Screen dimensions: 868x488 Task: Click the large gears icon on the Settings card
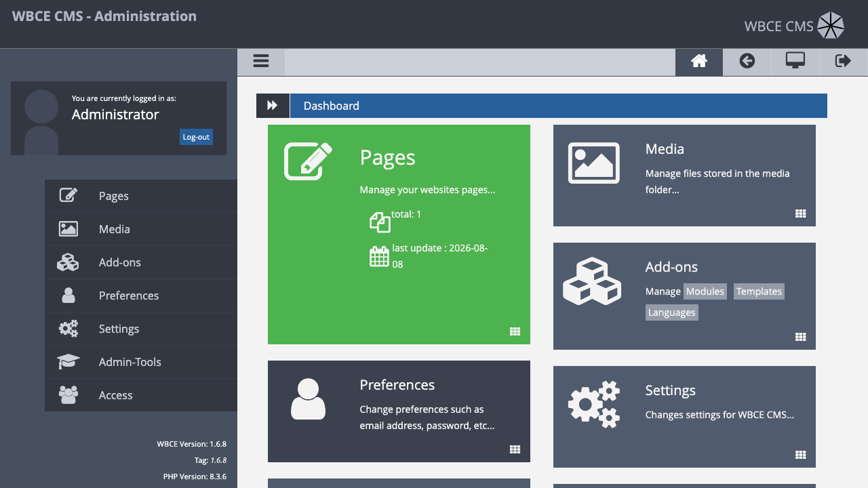pyautogui.click(x=594, y=404)
